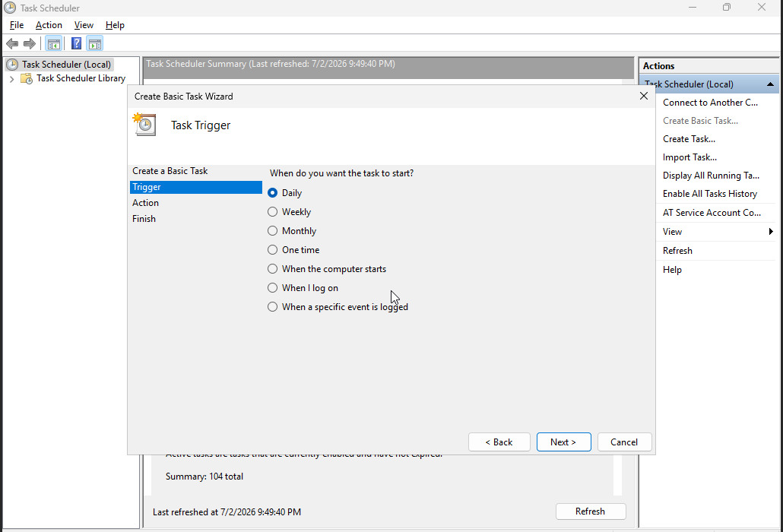Select the Monthly radio button
Image resolution: width=783 pixels, height=532 pixels.
pyautogui.click(x=272, y=230)
